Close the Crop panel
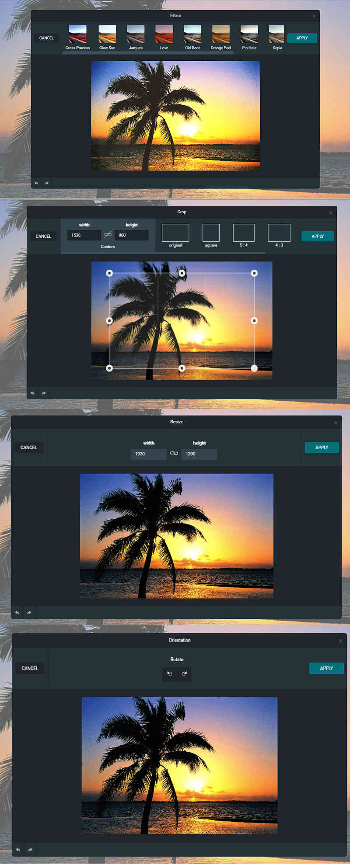 coord(330,213)
